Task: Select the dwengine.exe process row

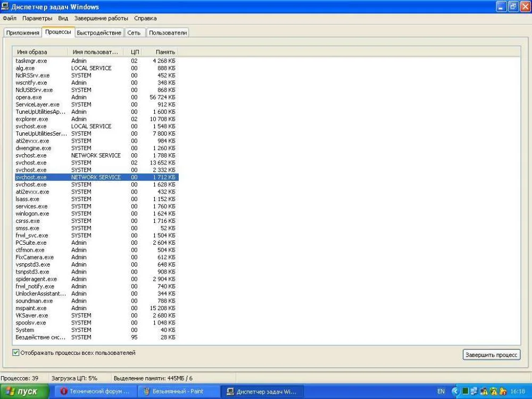Action: 96,148
